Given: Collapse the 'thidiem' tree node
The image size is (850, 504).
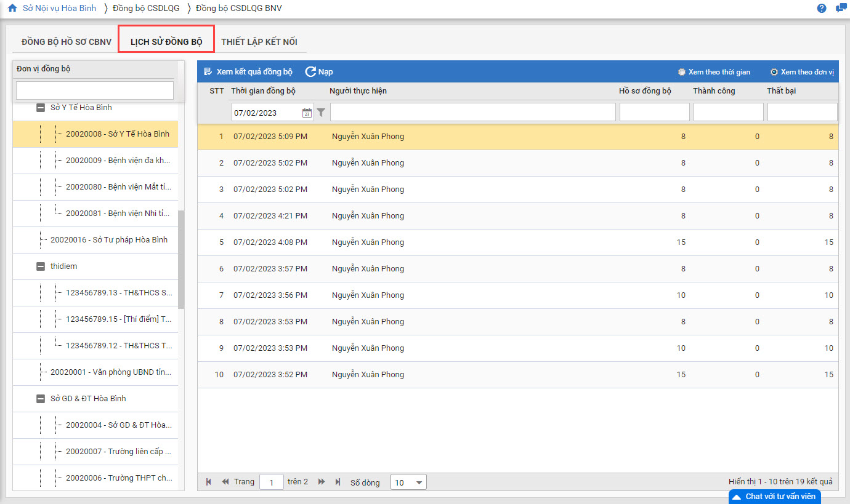Looking at the screenshot, I should pyautogui.click(x=41, y=266).
